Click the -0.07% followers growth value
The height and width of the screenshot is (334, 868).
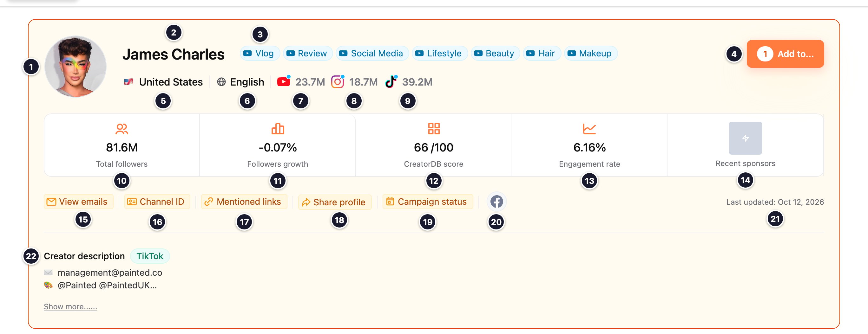pos(278,147)
